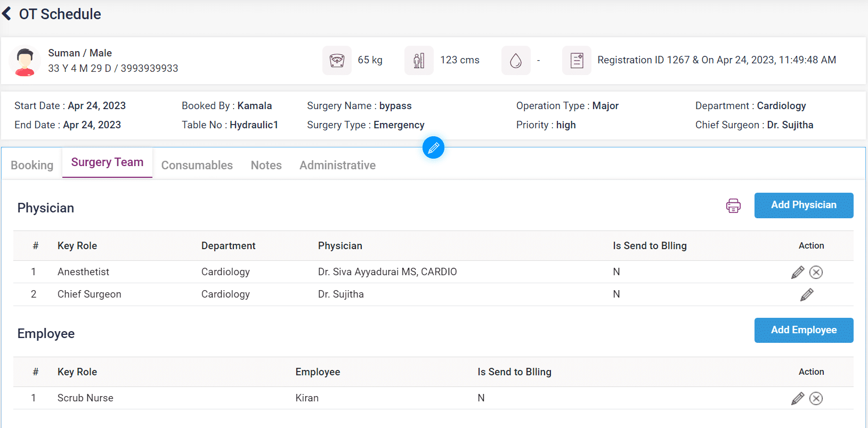This screenshot has width=868, height=428.
Task: Edit the Scrub Nurse employee row
Action: [797, 399]
